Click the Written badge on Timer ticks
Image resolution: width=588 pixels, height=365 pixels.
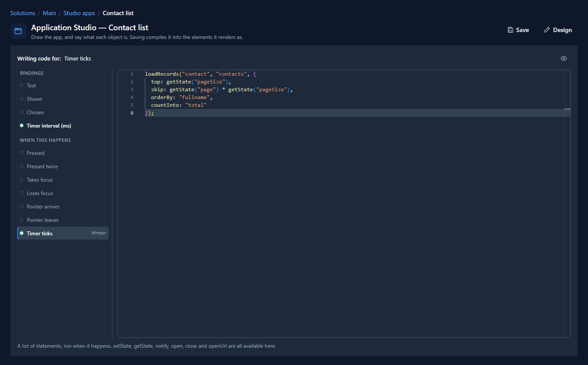(99, 233)
